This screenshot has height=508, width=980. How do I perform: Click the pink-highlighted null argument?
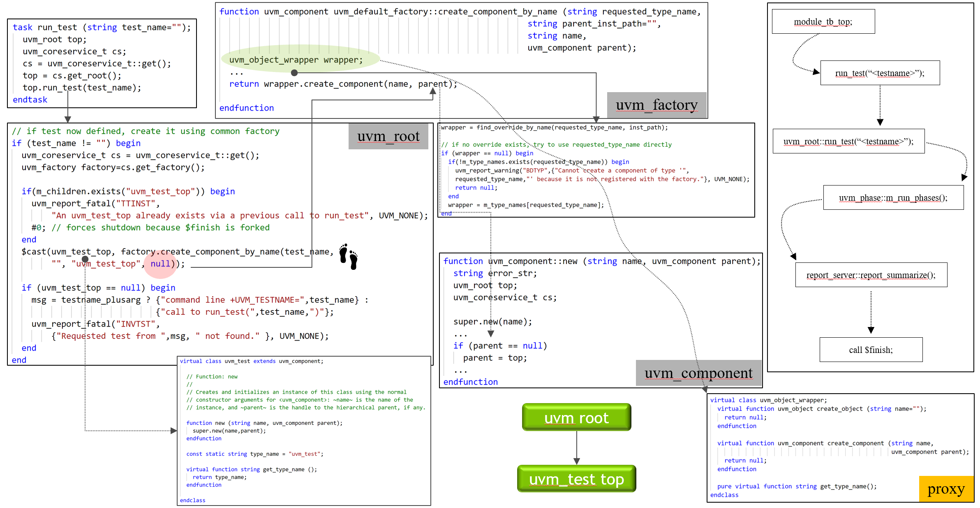click(160, 264)
